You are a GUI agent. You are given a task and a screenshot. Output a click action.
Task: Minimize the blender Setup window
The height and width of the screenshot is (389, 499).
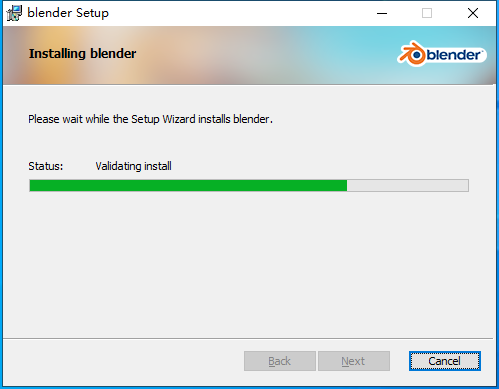pyautogui.click(x=382, y=13)
